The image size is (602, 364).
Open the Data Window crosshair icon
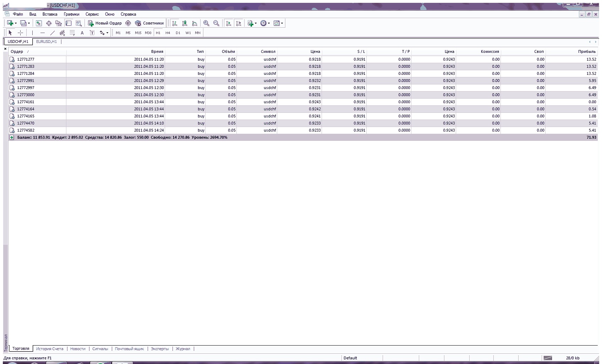pyautogui.click(x=49, y=23)
